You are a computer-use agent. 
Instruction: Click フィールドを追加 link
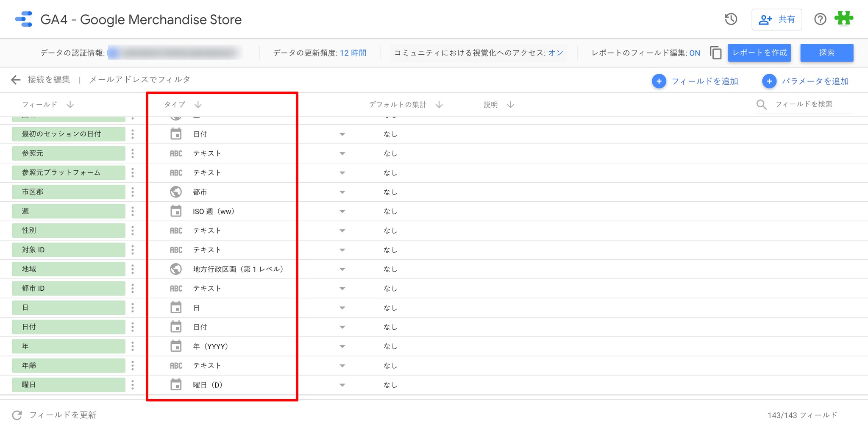pyautogui.click(x=705, y=81)
